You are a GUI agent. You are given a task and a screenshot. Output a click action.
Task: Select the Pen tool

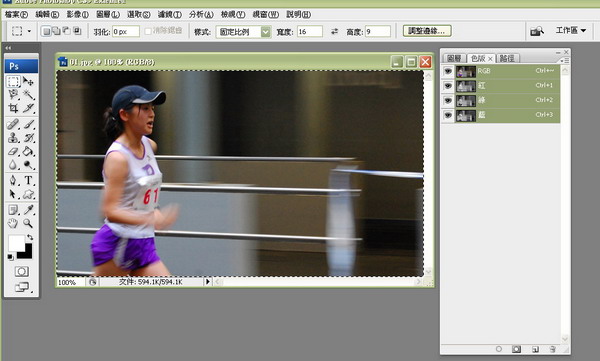[13, 180]
